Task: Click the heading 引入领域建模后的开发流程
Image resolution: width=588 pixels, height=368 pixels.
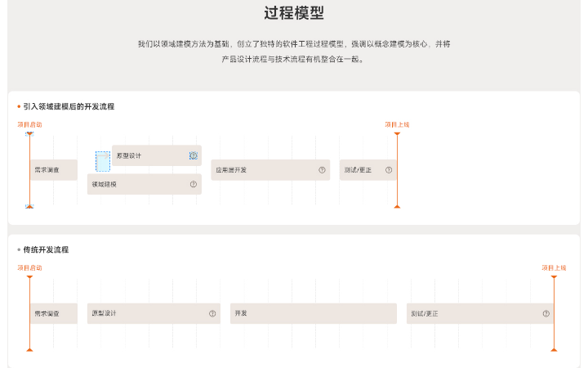Action: 69,106
